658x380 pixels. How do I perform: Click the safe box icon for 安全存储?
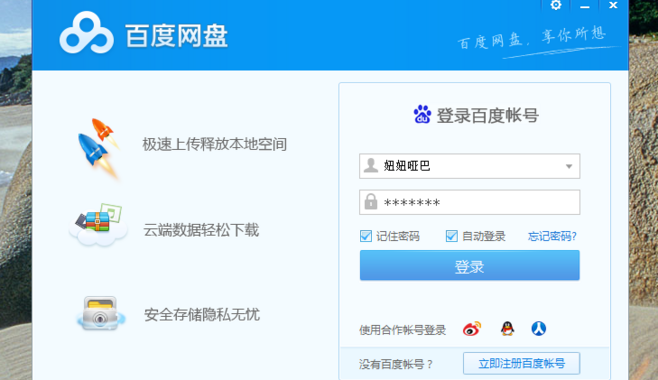point(100,314)
